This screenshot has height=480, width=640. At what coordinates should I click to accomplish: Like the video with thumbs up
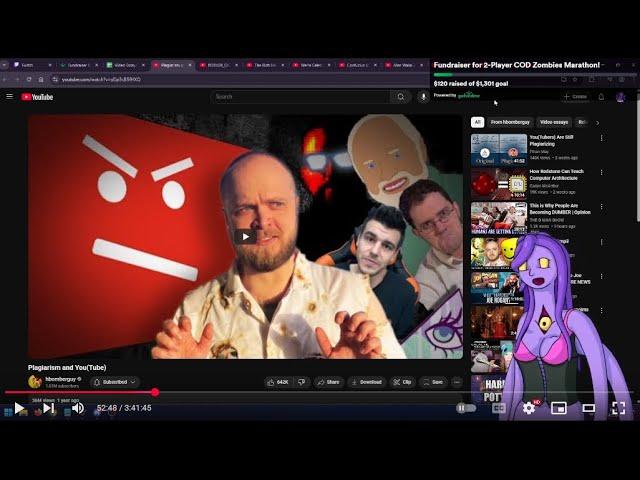(277, 382)
